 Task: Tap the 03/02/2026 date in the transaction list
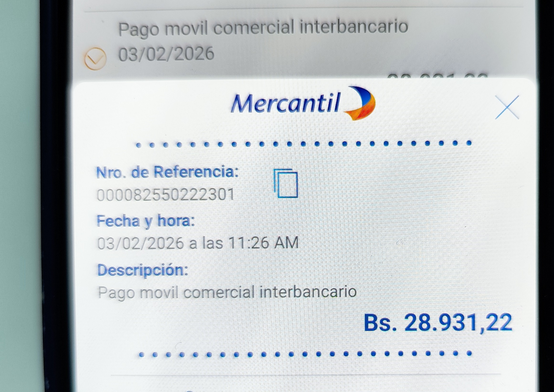pyautogui.click(x=166, y=54)
